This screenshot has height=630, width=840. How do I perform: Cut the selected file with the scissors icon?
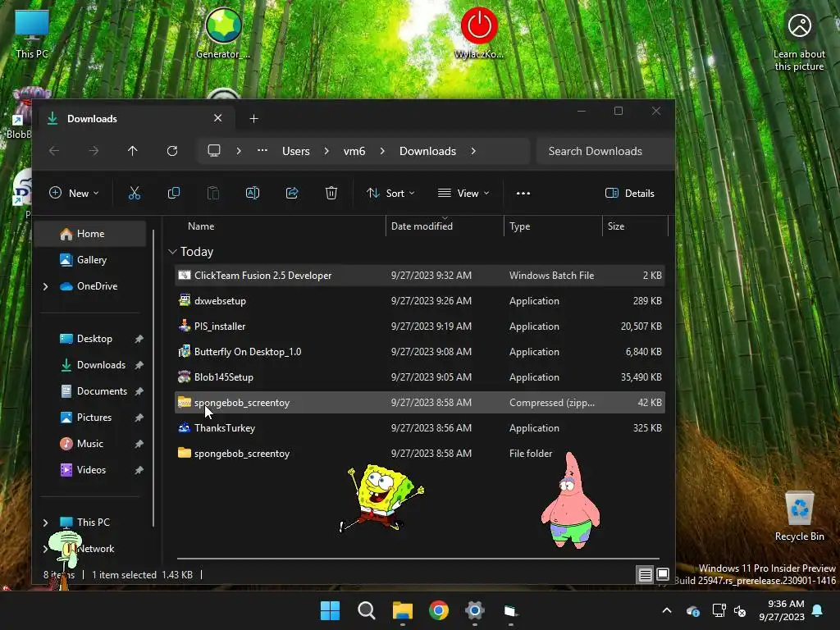134,194
